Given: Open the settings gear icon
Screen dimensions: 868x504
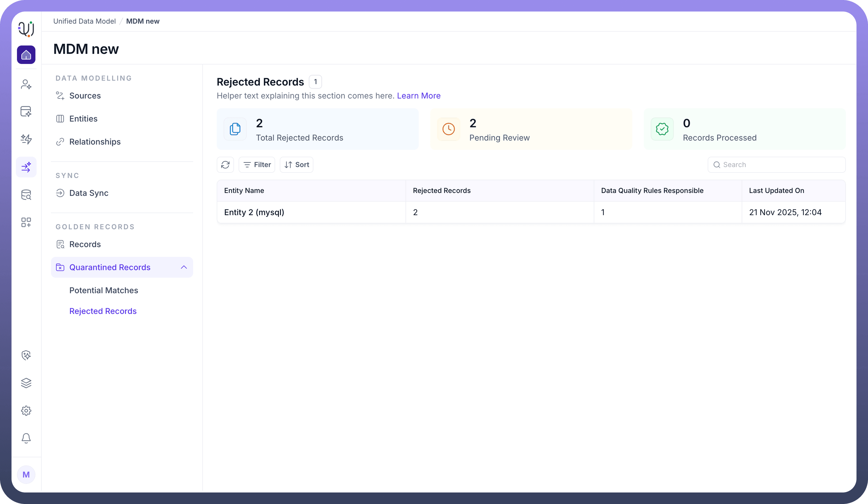Looking at the screenshot, I should click(x=26, y=411).
